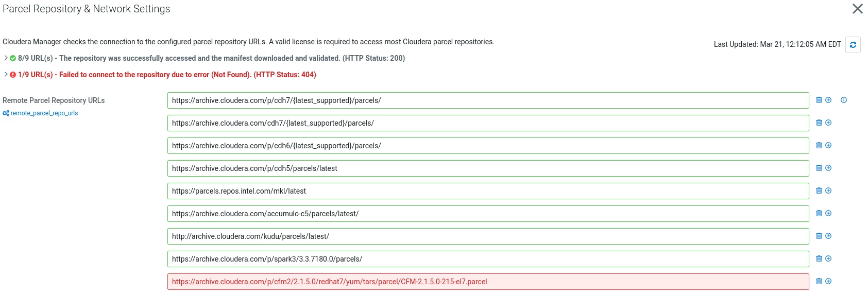Delete the failing CFM-2.1.5.0 parcel URL

point(819,281)
